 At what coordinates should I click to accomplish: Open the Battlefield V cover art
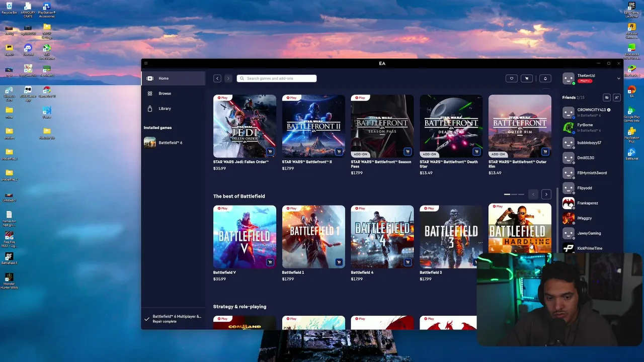pyautogui.click(x=245, y=237)
